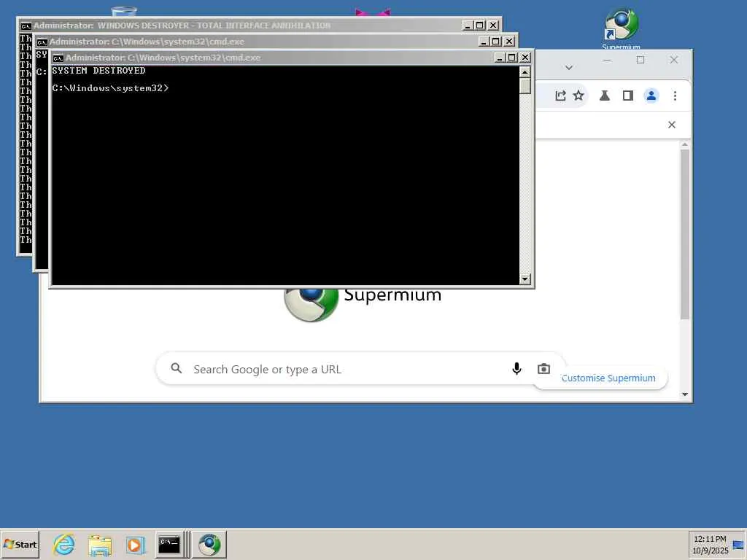Open the Supermium profile avatar

tap(651, 96)
